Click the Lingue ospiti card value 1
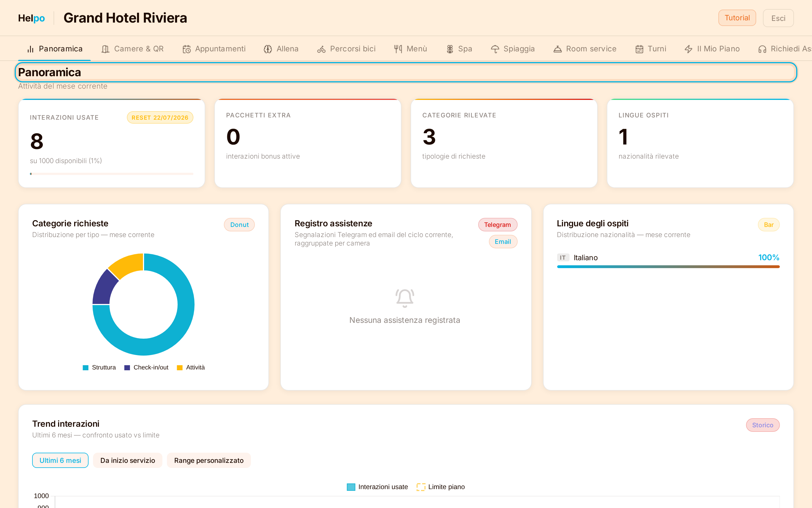The image size is (812, 508). [x=623, y=137]
